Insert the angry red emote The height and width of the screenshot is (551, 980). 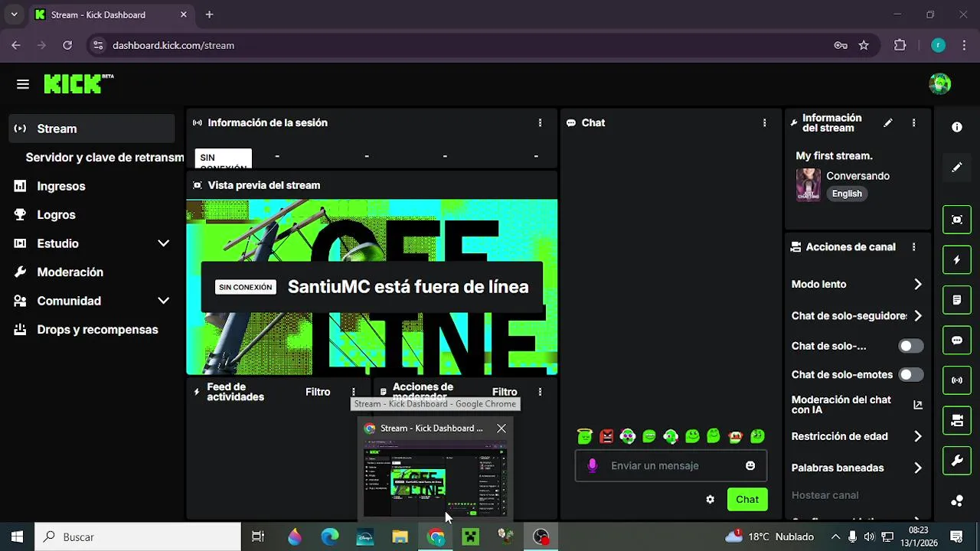[606, 436]
